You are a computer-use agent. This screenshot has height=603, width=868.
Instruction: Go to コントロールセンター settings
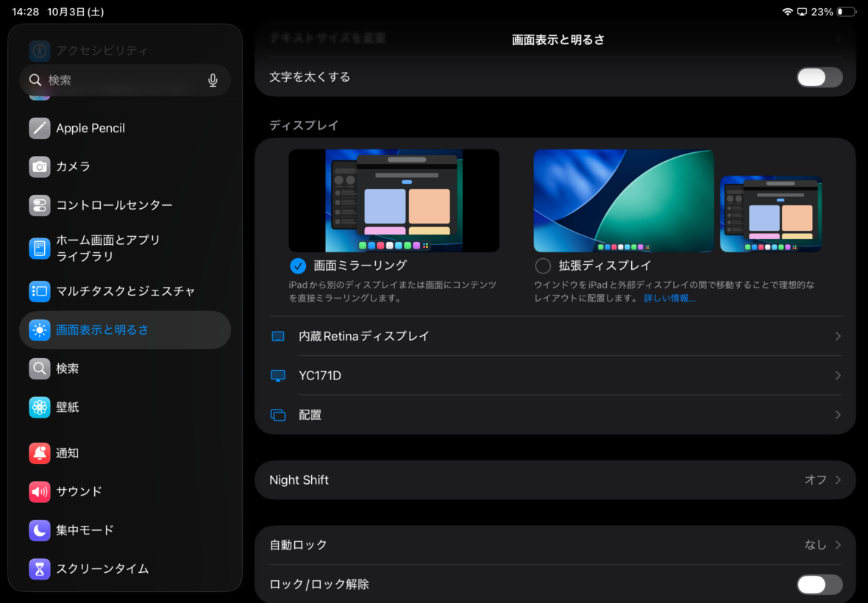pyautogui.click(x=125, y=205)
